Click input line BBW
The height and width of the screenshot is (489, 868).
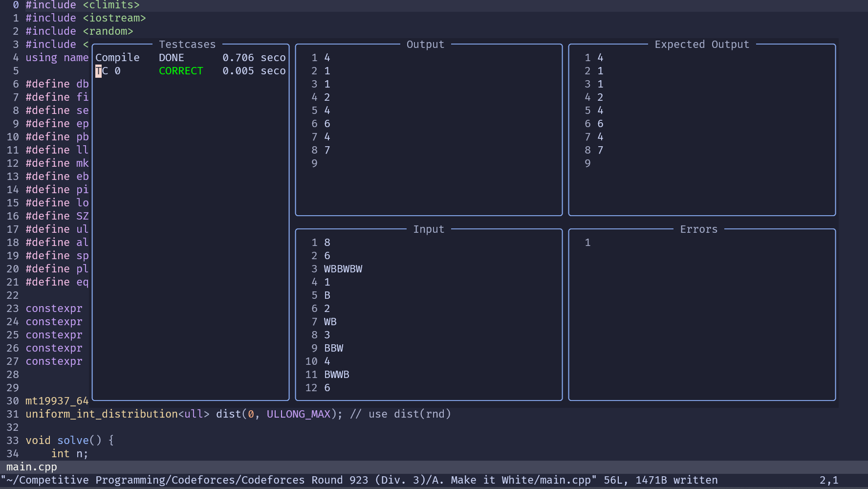[334, 348]
